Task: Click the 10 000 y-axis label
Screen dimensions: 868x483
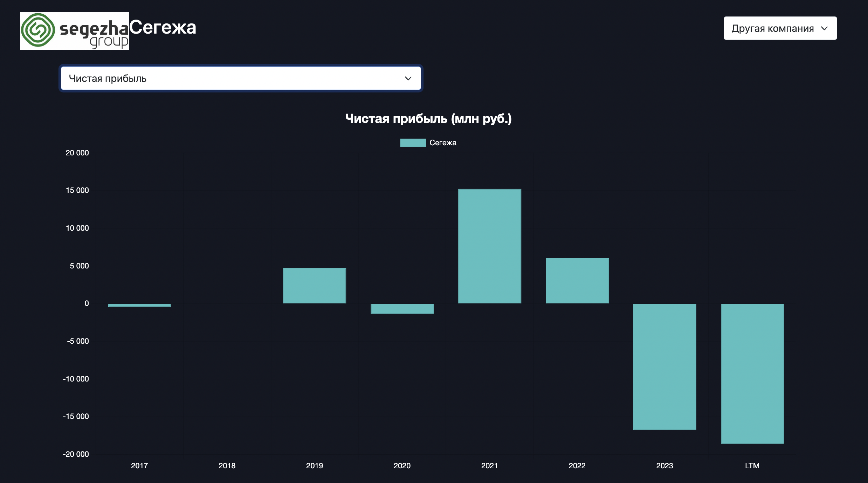Action: [77, 228]
